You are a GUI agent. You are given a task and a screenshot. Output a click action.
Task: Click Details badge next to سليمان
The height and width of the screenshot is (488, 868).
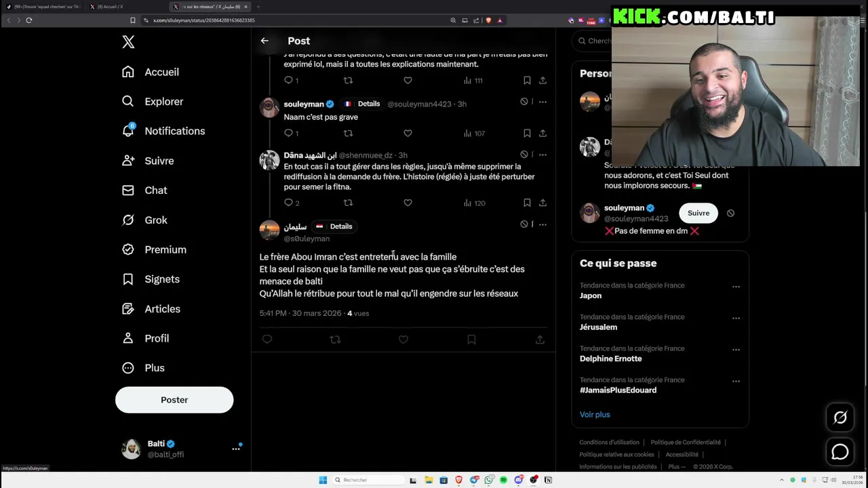coord(334,226)
